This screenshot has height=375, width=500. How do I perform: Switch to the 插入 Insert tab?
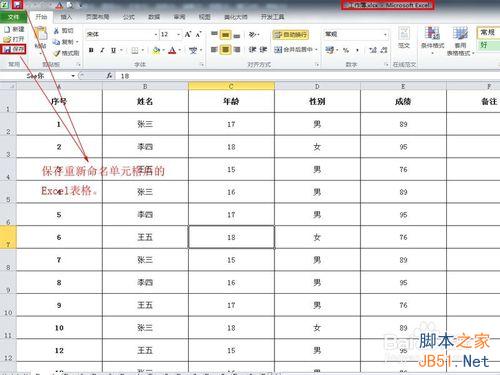66,17
